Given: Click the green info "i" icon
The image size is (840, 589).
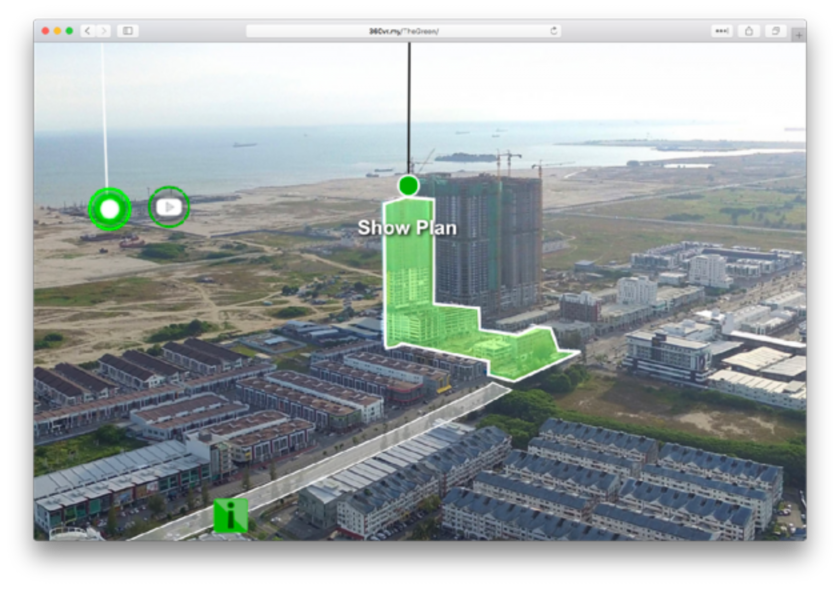Looking at the screenshot, I should 230,516.
